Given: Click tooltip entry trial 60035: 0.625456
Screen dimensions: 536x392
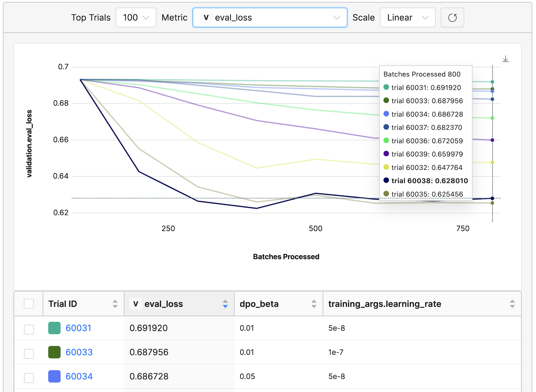Looking at the screenshot, I should [x=423, y=194].
